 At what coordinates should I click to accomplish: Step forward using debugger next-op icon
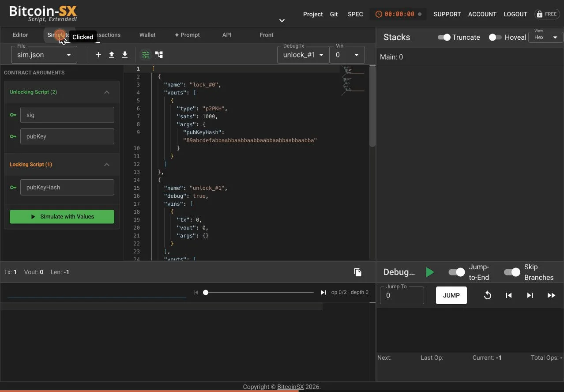pos(530,295)
